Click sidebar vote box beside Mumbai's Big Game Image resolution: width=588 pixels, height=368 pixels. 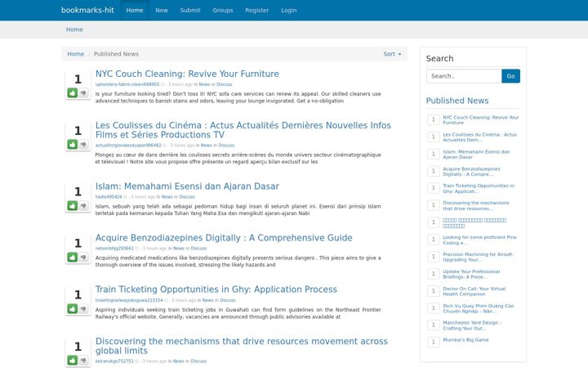click(x=434, y=342)
